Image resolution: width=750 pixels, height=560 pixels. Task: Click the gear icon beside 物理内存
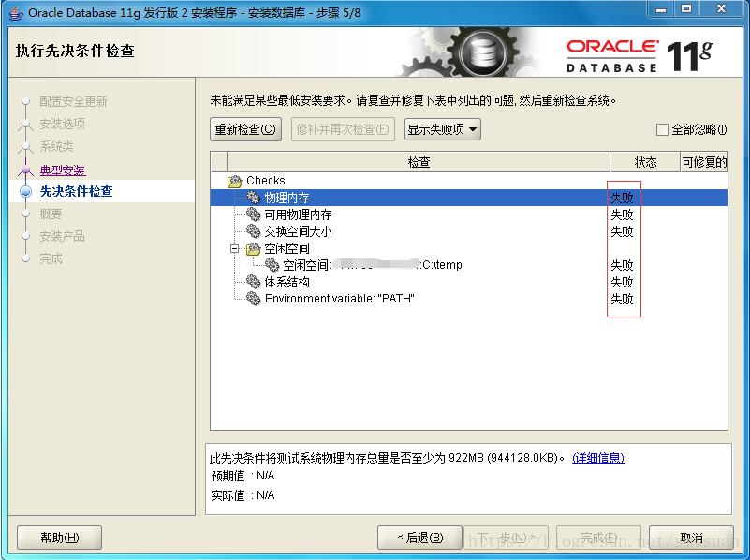click(253, 197)
